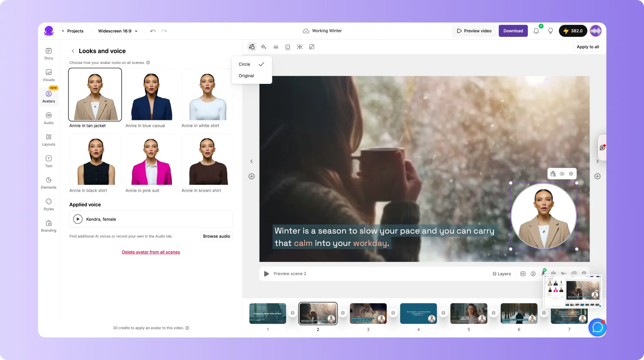Viewport: 644px width, 360px height.
Task: Redo the last undone action
Action: click(164, 31)
